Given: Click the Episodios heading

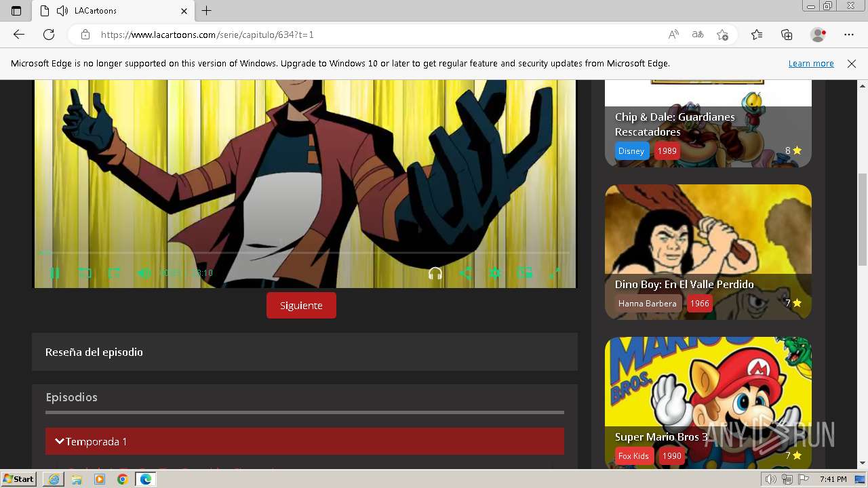Looking at the screenshot, I should pos(71,397).
